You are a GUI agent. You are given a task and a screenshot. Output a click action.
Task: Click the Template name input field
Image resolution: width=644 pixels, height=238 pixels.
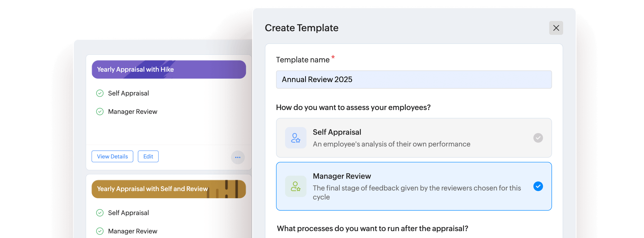coord(414,80)
